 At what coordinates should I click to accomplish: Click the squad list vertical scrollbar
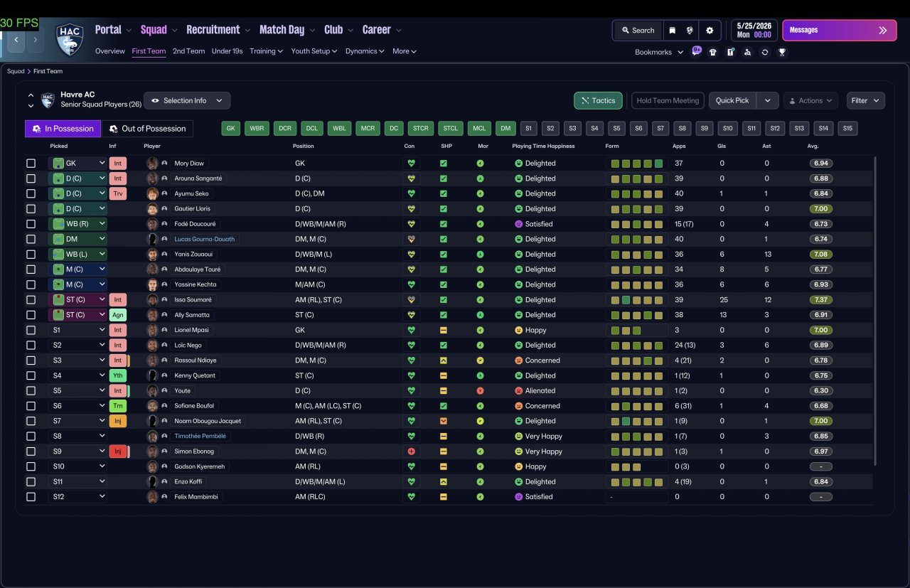(875, 311)
